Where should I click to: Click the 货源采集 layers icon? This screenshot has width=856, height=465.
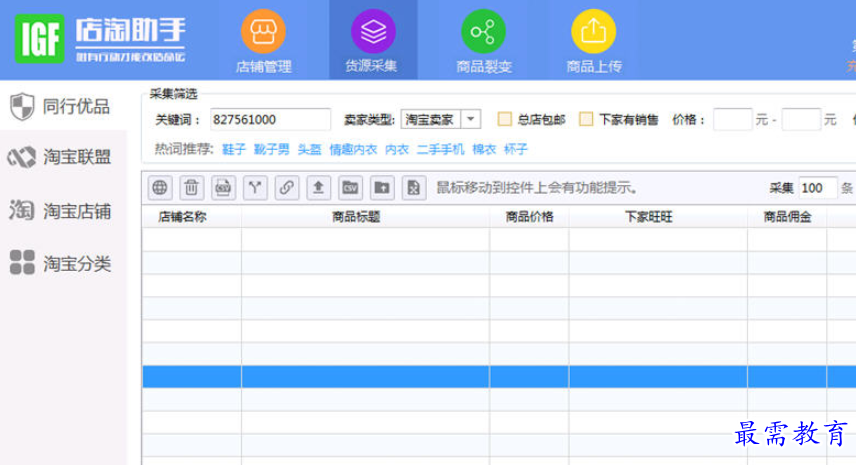(x=373, y=32)
